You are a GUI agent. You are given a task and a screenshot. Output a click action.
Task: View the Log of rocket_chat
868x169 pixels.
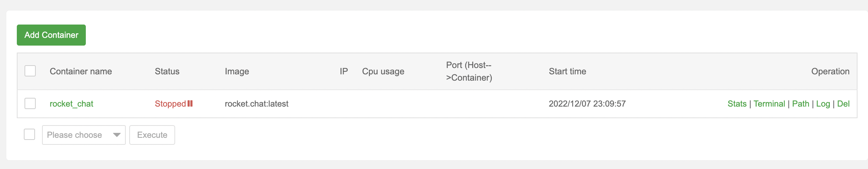point(823,104)
